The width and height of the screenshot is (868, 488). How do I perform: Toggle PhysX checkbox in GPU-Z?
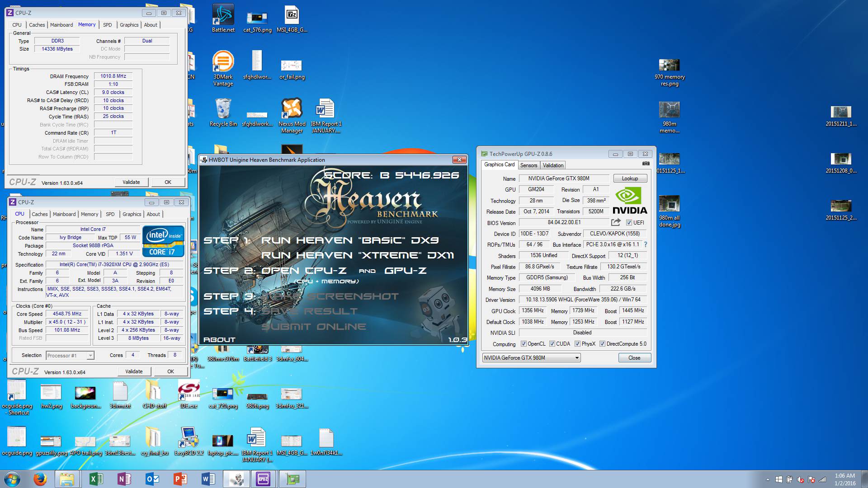point(577,344)
